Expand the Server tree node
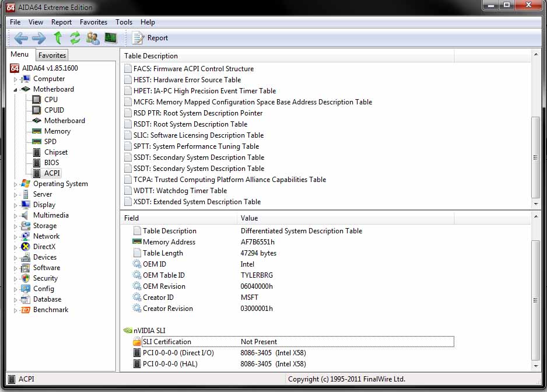The image size is (547, 392). pyautogui.click(x=15, y=195)
